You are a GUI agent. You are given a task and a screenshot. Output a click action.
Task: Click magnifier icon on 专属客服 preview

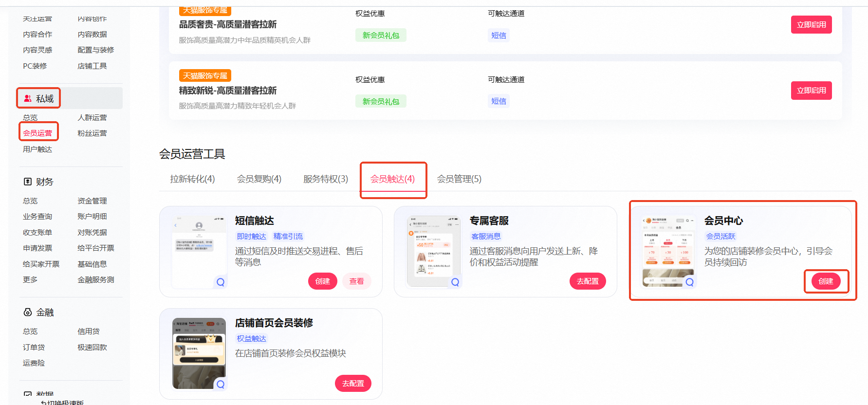click(455, 282)
